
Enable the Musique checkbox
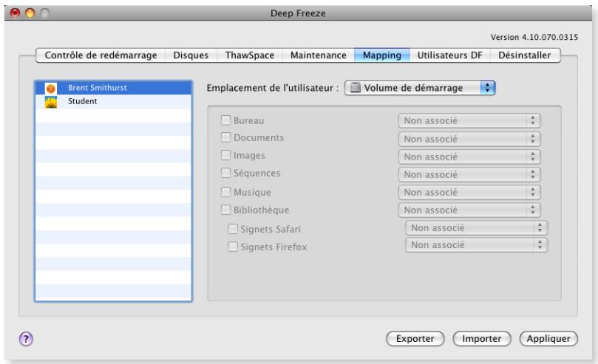point(225,191)
